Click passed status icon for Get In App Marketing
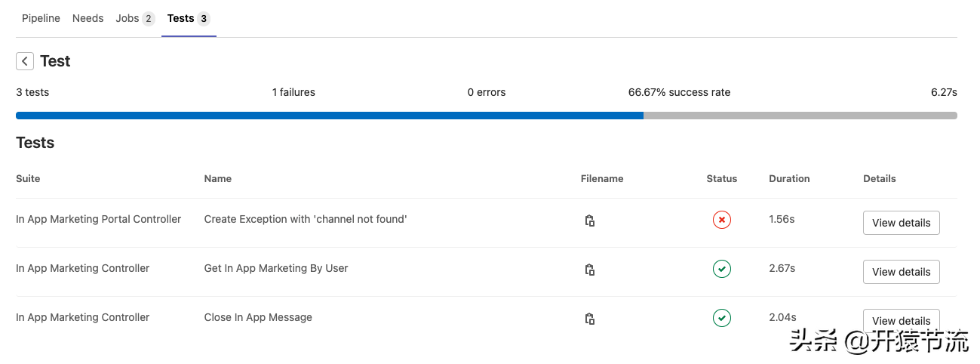Image resolution: width=980 pixels, height=364 pixels. (x=722, y=269)
